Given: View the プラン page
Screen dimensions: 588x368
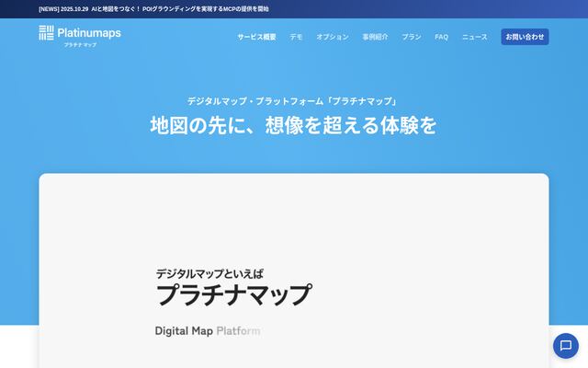Looking at the screenshot, I should click(x=412, y=37).
